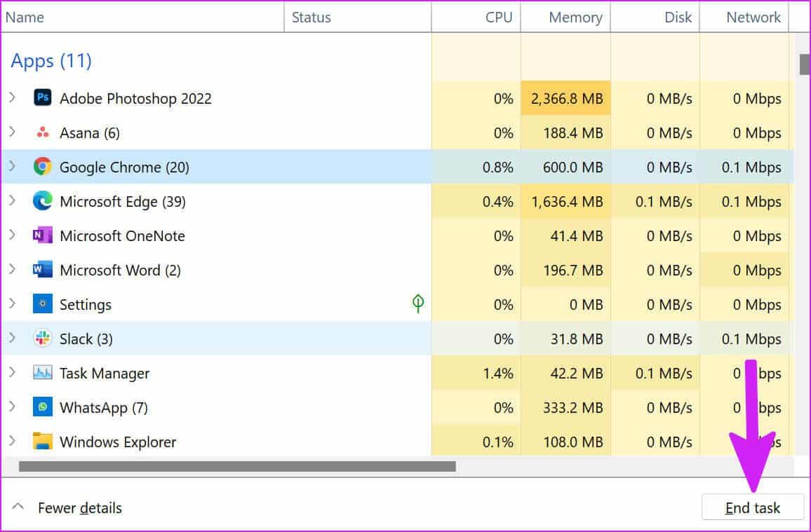Screen dimensions: 811x532
Task: Click the 188.4 MB memory cell
Action: [x=565, y=132]
